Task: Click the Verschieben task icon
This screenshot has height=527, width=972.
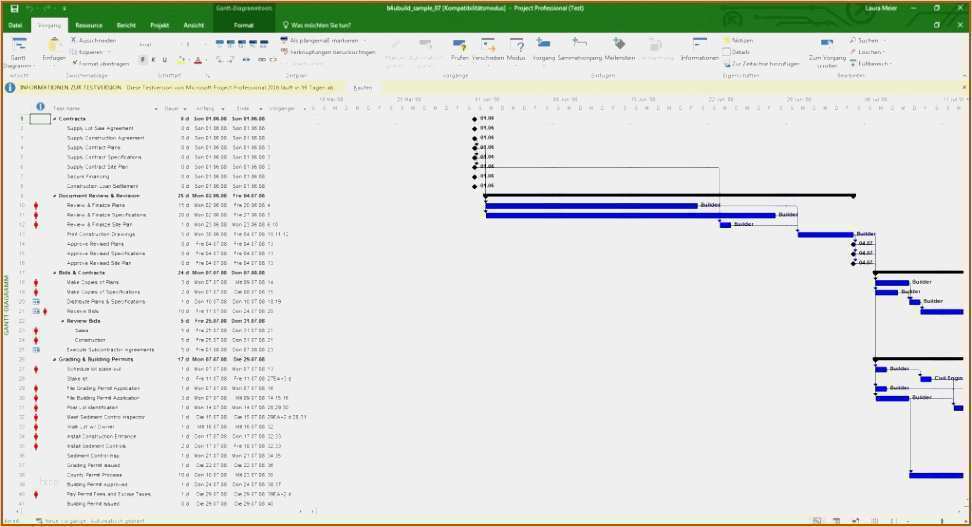Action: point(488,46)
